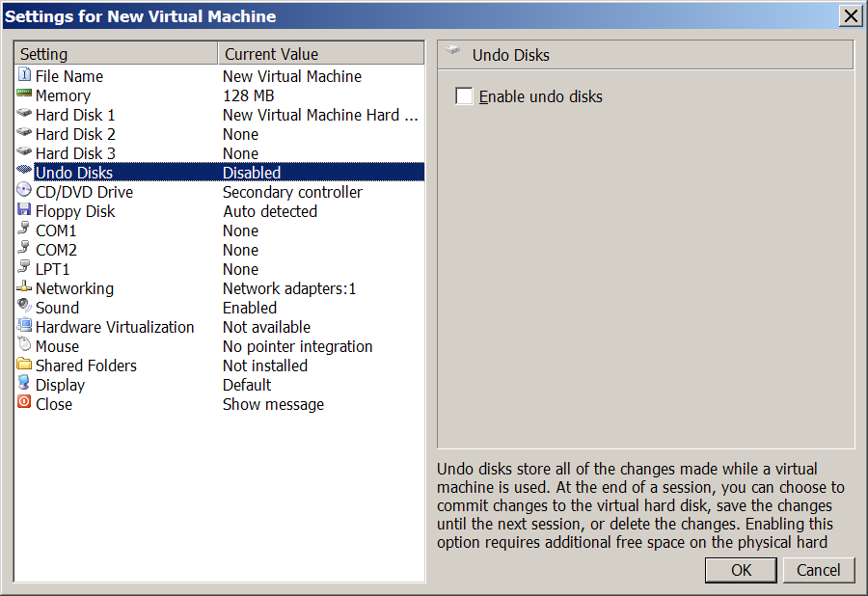Image resolution: width=868 pixels, height=596 pixels.
Task: Click the CD/DVD Drive disc icon
Action: click(x=24, y=191)
